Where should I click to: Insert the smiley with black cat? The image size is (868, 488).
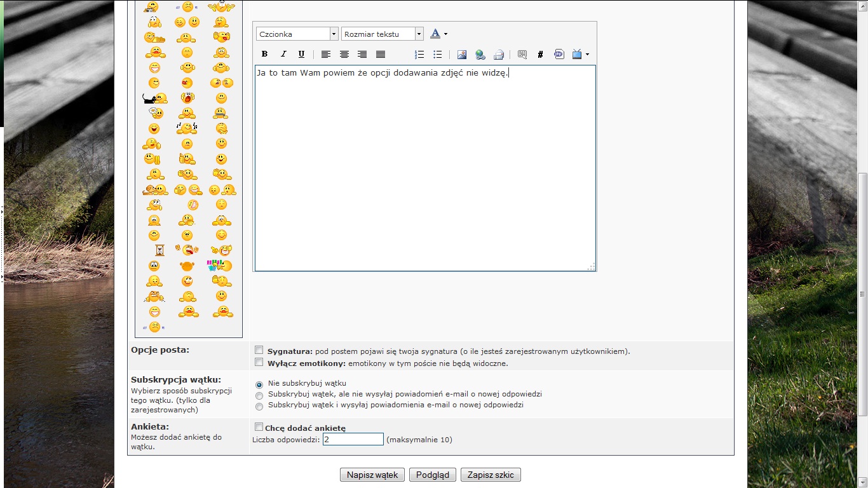[x=154, y=98]
